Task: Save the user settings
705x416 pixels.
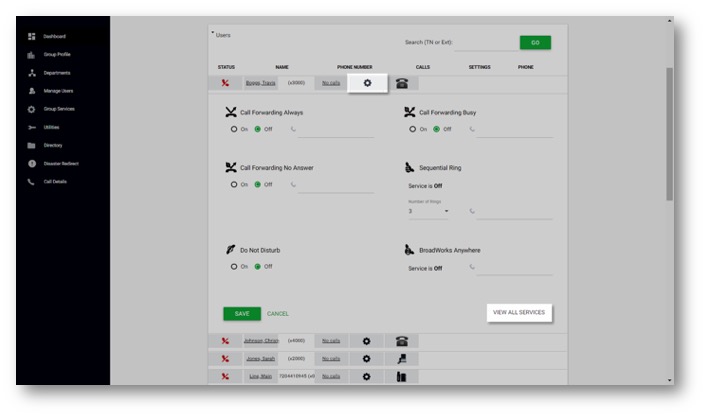Action: [x=242, y=313]
